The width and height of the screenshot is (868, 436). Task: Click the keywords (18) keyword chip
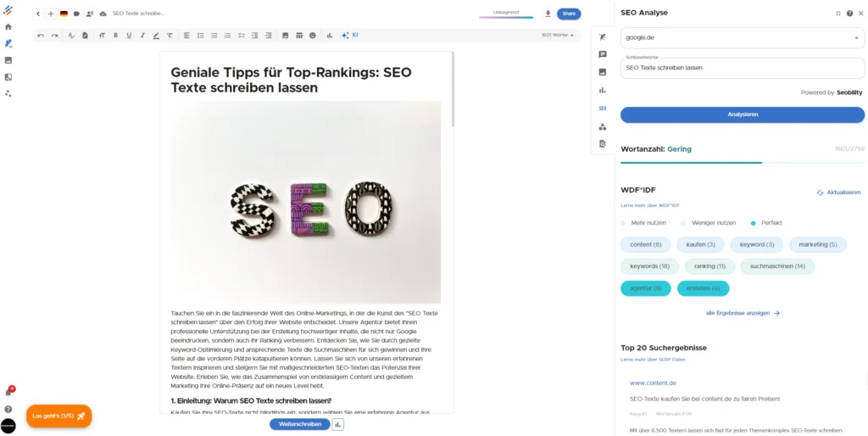pyautogui.click(x=650, y=266)
